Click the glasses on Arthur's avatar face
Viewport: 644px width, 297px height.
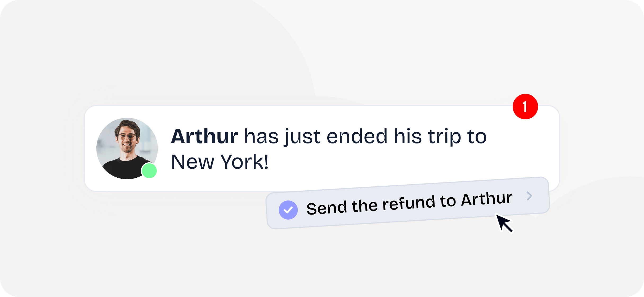click(127, 137)
